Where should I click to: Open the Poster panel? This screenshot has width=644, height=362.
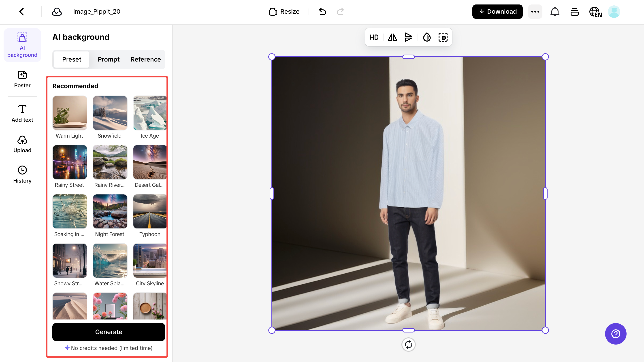pyautogui.click(x=22, y=79)
